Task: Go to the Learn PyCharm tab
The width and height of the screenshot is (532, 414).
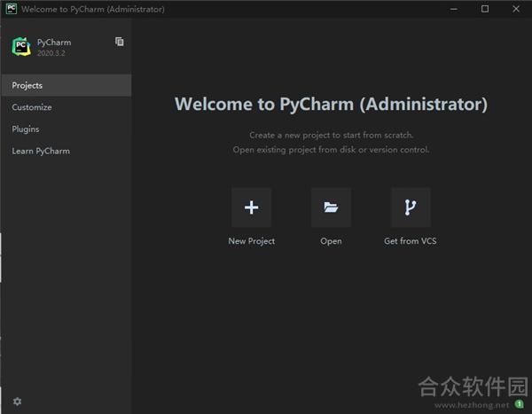Action: [66, 151]
